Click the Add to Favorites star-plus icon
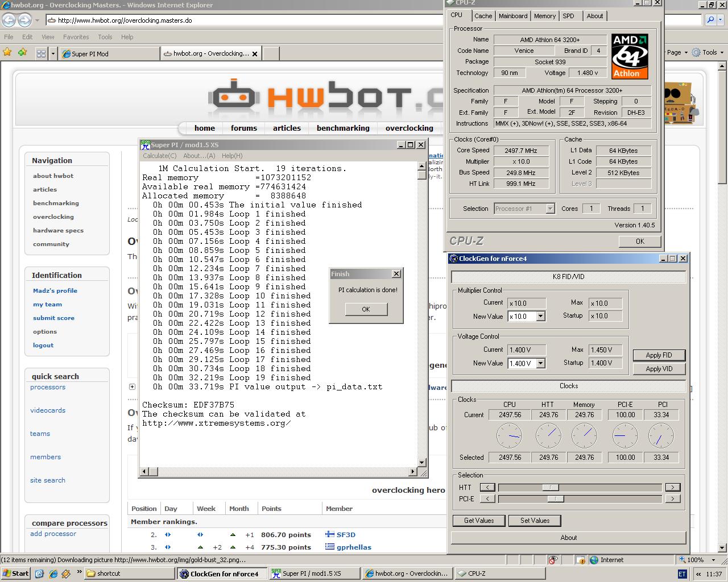The height and width of the screenshot is (582, 728). click(22, 53)
